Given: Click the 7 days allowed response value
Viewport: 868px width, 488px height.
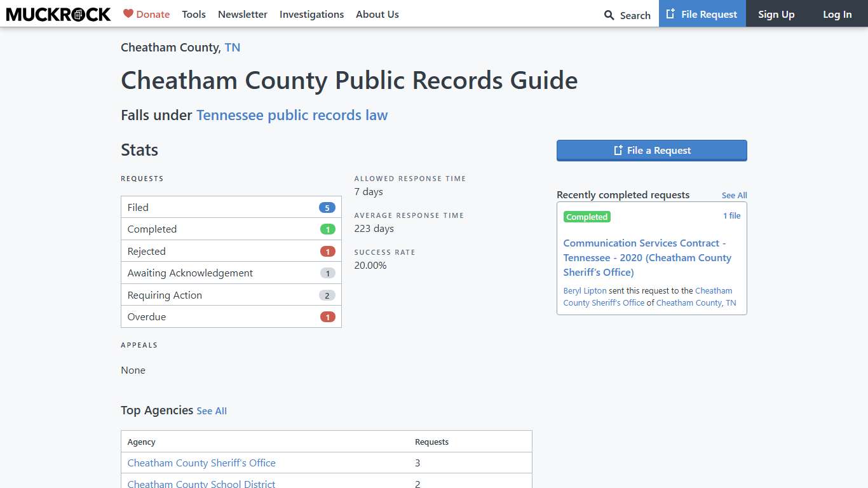Looking at the screenshot, I should [x=369, y=192].
